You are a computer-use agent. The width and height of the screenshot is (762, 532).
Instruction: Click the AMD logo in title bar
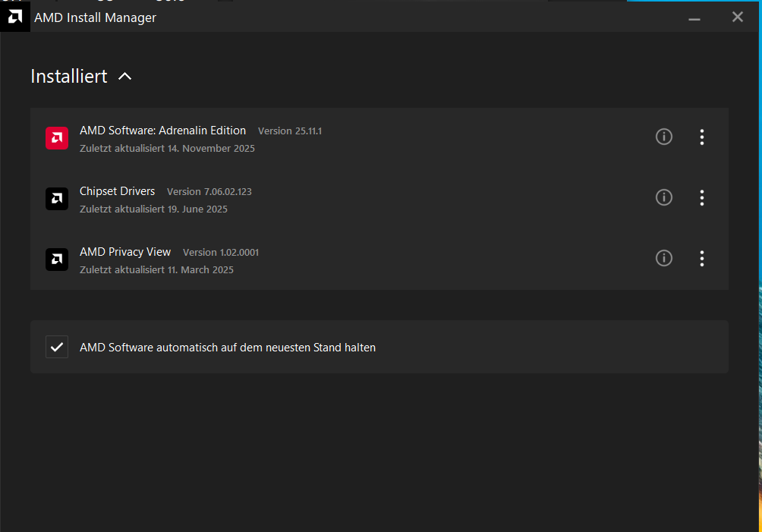(x=15, y=17)
